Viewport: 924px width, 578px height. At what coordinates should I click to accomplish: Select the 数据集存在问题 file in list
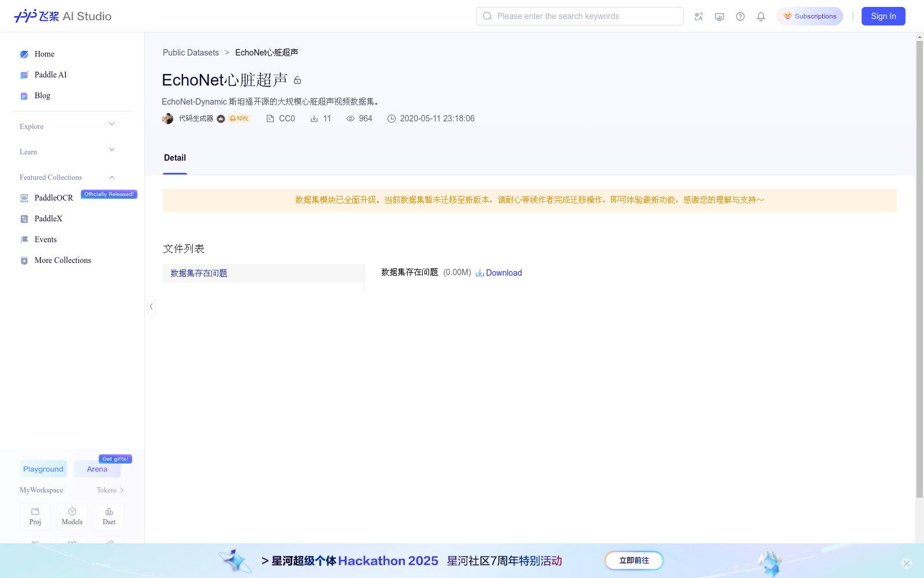click(x=263, y=273)
